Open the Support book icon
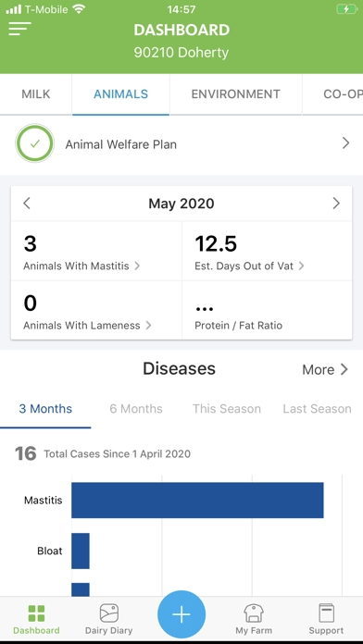The height and width of the screenshot is (644, 363). (326, 613)
